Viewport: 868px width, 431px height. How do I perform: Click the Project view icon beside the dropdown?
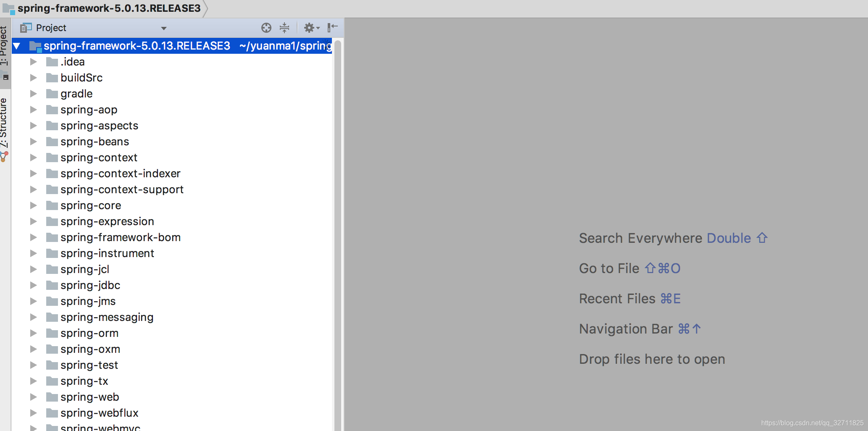26,28
